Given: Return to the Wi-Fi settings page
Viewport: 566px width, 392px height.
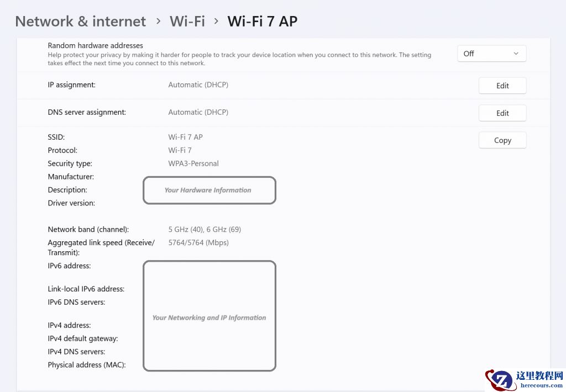Looking at the screenshot, I should click(187, 21).
